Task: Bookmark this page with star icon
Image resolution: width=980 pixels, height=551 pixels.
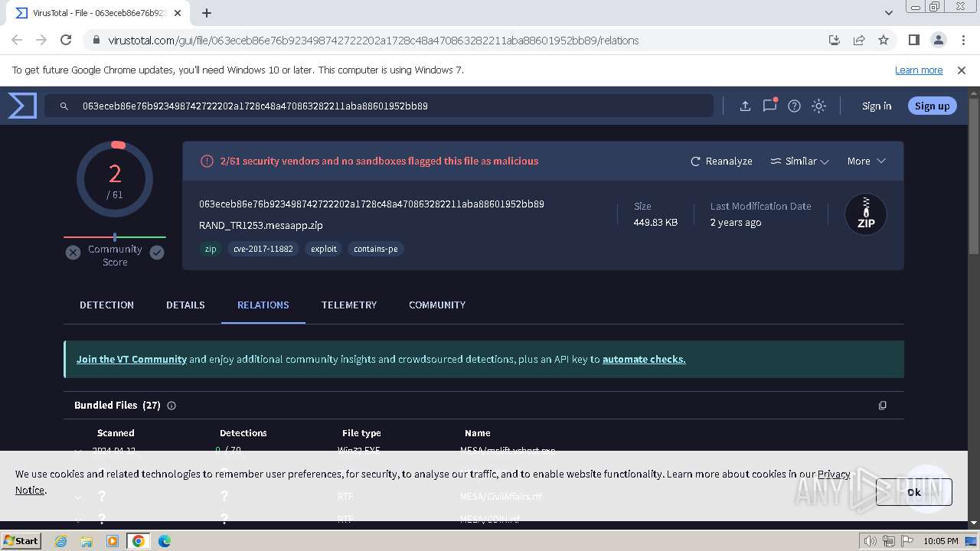Action: [884, 40]
